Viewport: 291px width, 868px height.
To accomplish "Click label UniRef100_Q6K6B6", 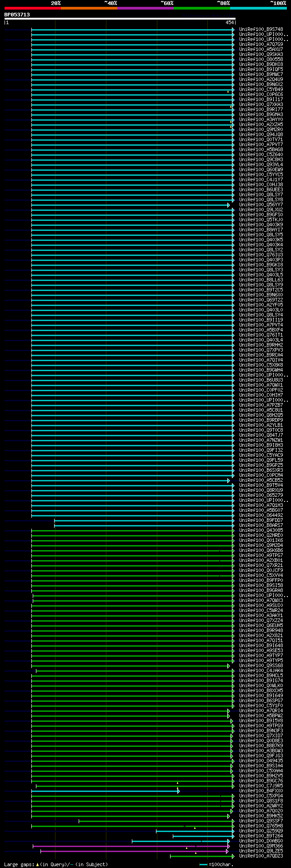I will tap(261, 550).
